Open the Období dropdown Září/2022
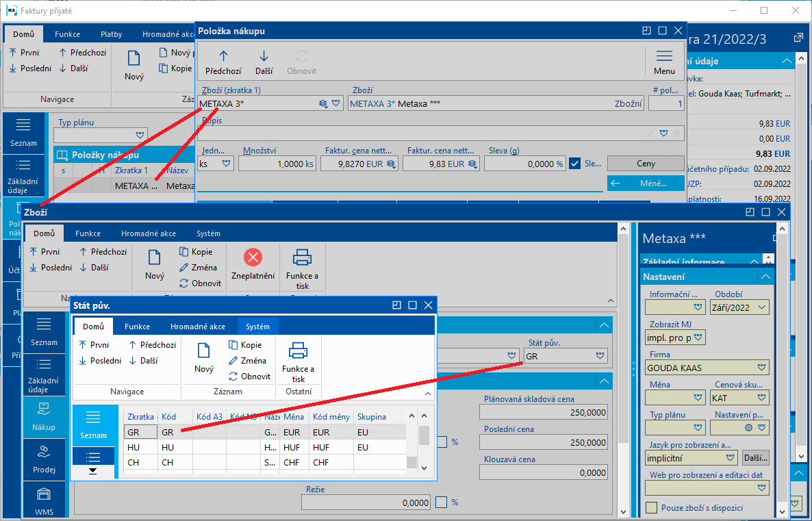The height and width of the screenshot is (521, 812). pyautogui.click(x=761, y=307)
